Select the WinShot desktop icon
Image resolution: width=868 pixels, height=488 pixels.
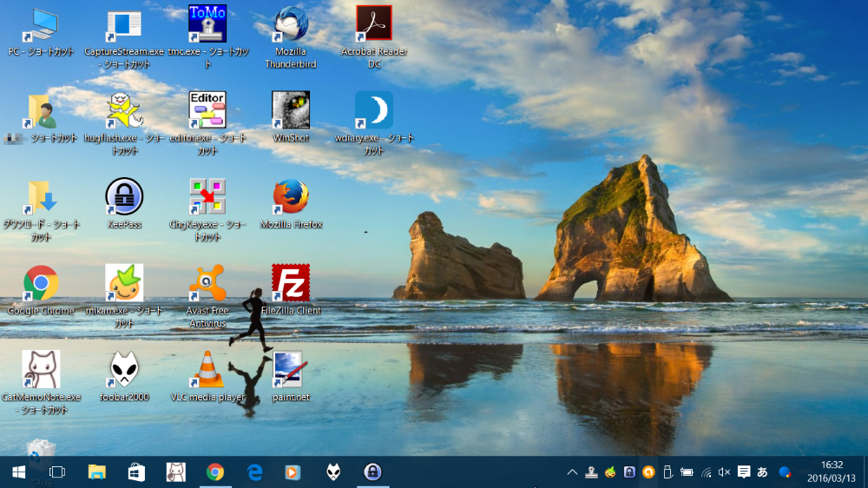[291, 111]
